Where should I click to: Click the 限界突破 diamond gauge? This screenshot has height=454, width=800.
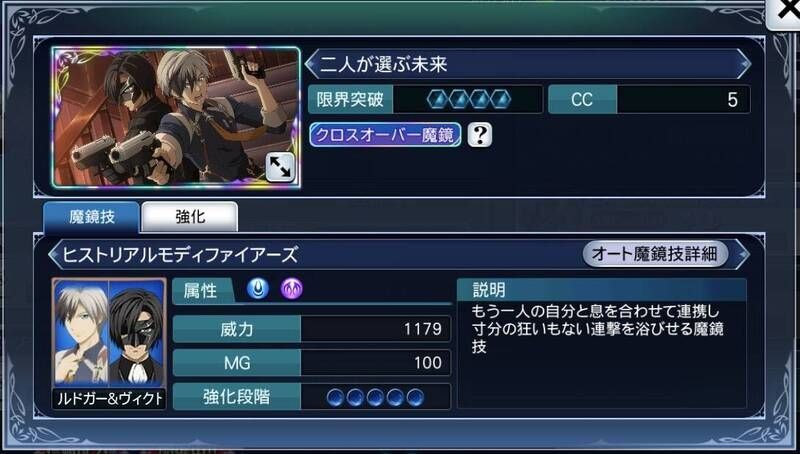[x=468, y=99]
